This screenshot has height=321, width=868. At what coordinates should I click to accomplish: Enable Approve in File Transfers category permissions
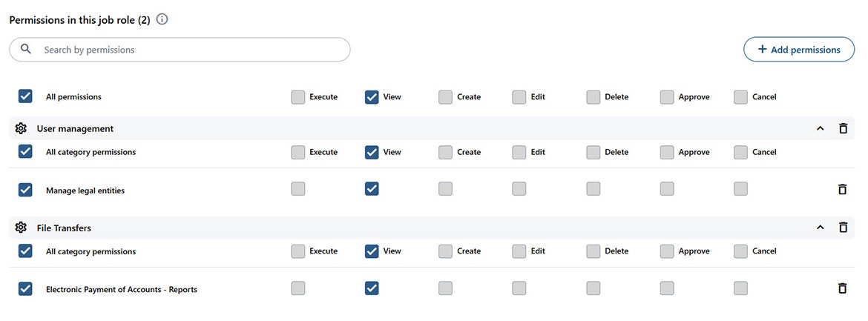click(667, 251)
